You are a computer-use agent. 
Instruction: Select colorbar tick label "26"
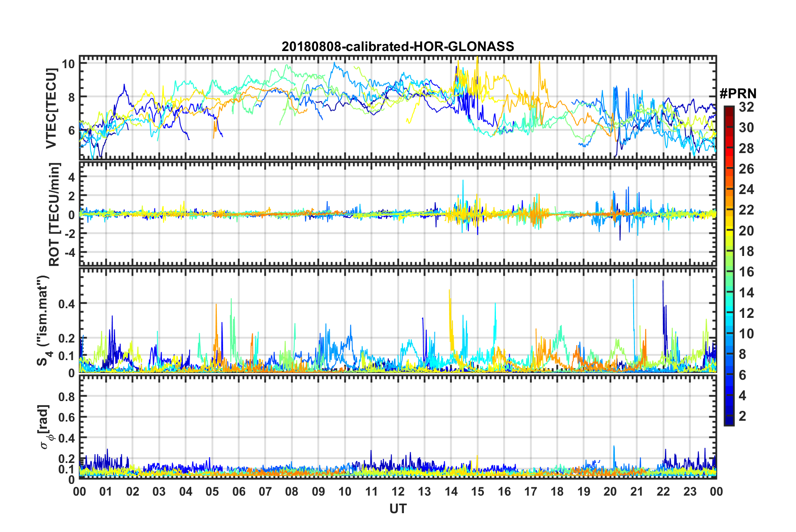point(746,169)
